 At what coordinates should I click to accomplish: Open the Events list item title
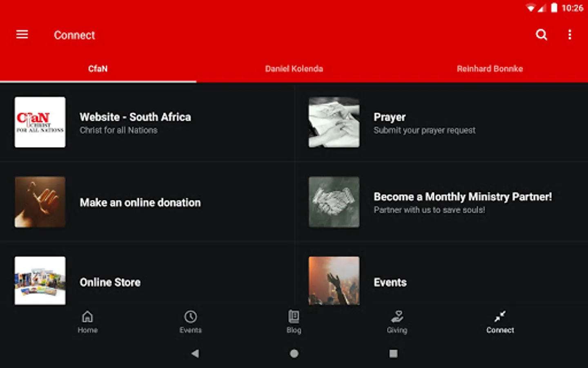[390, 283]
